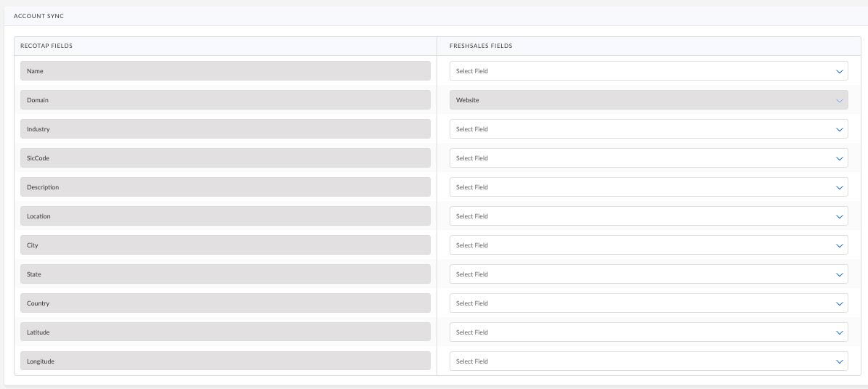Image resolution: width=868 pixels, height=389 pixels.
Task: Open the Freshsales dropdown for City
Action: click(x=648, y=245)
